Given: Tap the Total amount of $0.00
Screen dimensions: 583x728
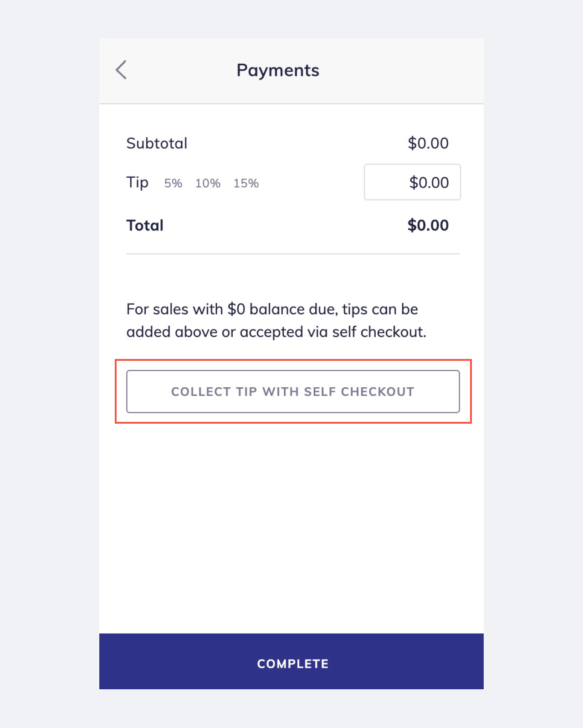Looking at the screenshot, I should 428,225.
